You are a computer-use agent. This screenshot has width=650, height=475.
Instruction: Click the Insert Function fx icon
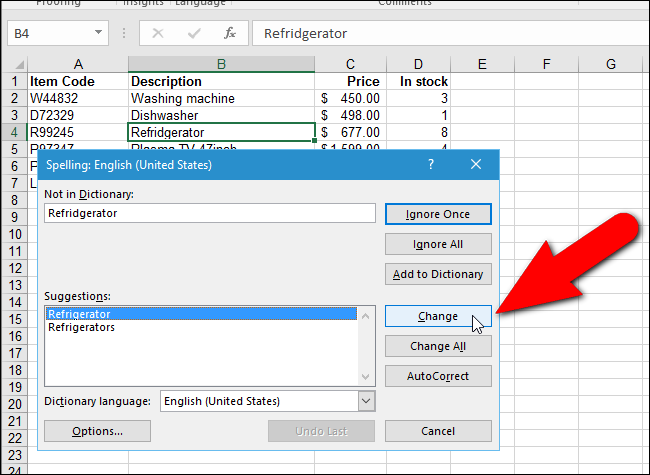pyautogui.click(x=230, y=33)
